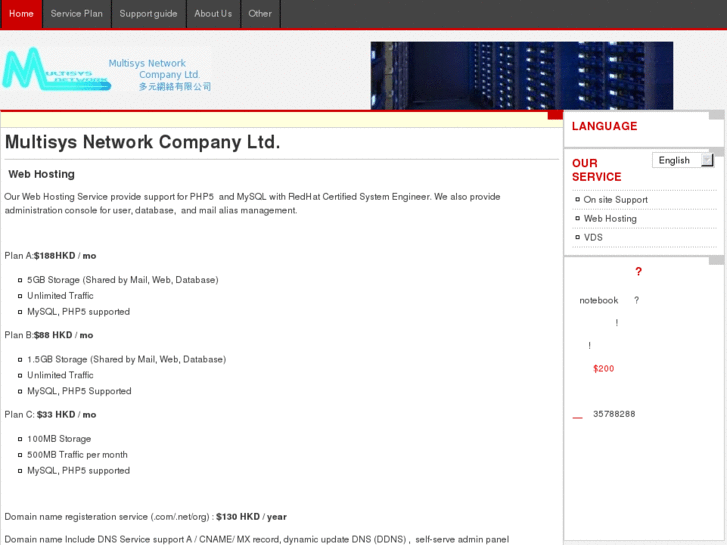Screen dimensions: 727x545
Task: Click Plan A's Unlimited Traffic item
Action: pos(60,296)
